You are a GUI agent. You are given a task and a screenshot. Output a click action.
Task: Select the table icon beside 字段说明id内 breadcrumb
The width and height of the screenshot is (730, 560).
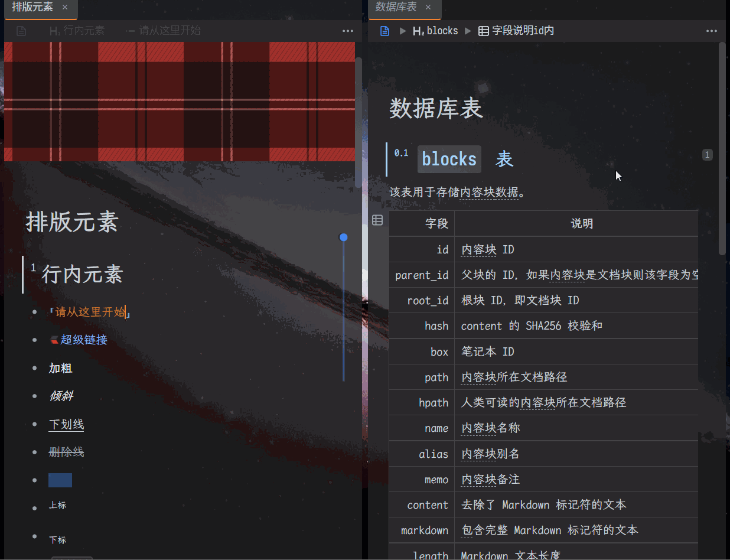484,31
